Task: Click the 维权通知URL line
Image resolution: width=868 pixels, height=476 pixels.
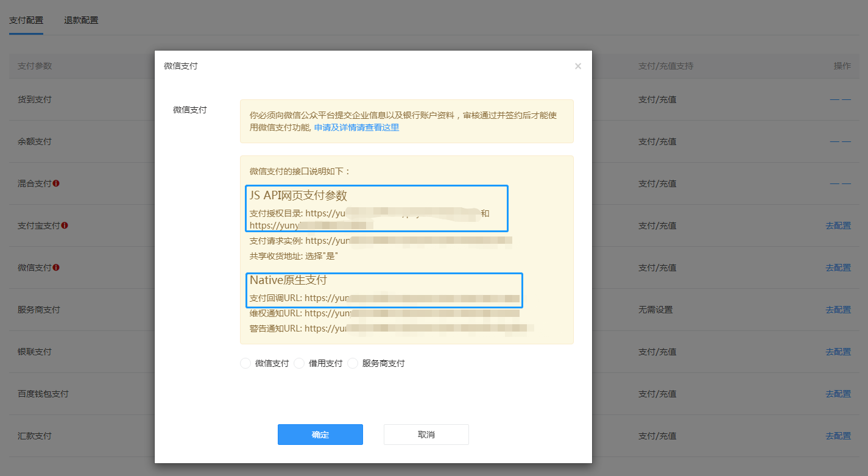Action: [x=384, y=313]
